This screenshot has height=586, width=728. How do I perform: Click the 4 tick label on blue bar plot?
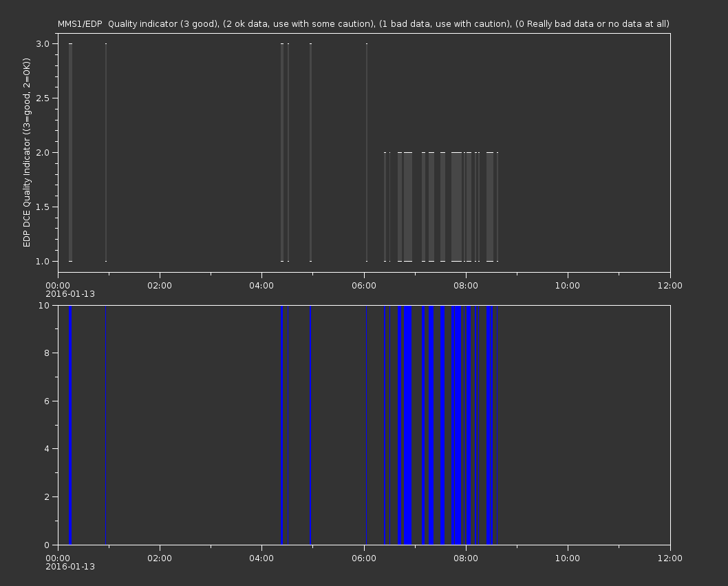click(x=47, y=449)
